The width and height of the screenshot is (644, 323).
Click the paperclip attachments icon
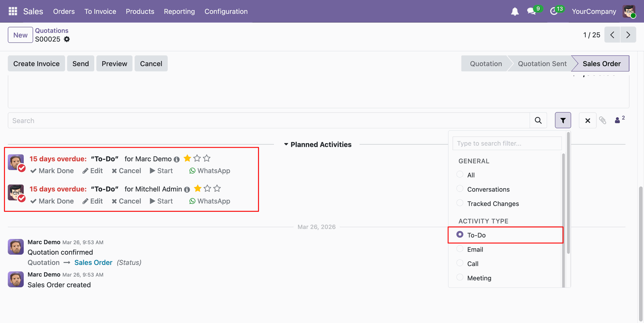603,120
